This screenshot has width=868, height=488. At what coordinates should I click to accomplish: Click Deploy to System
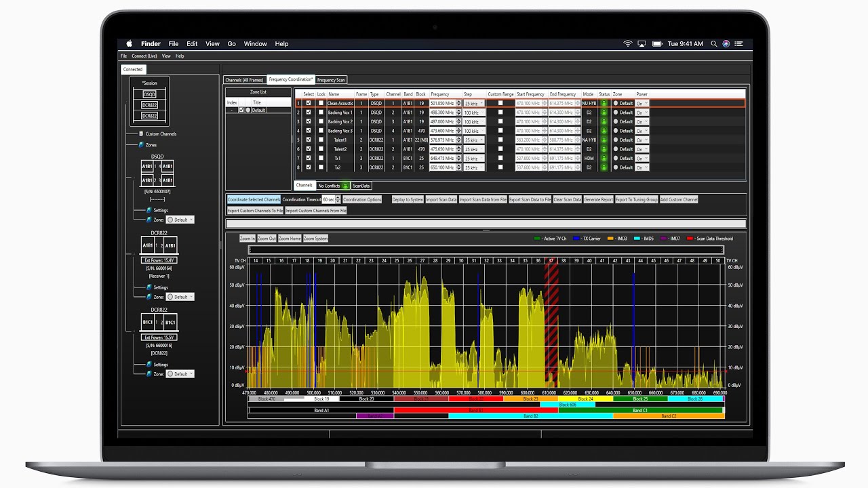(408, 200)
